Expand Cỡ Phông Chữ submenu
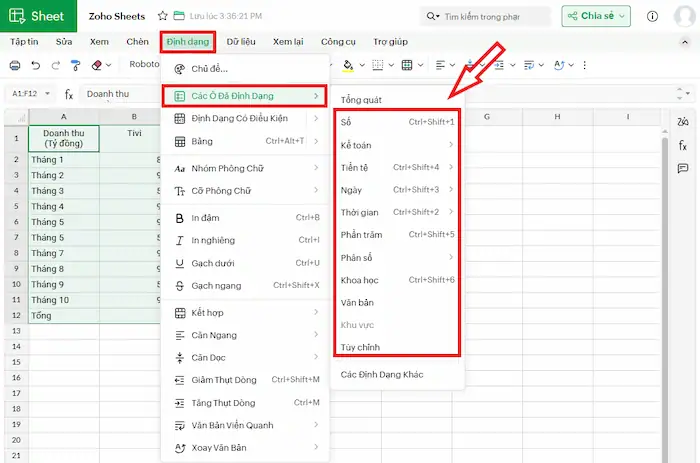The height and width of the screenshot is (463, 700). pyautogui.click(x=245, y=191)
